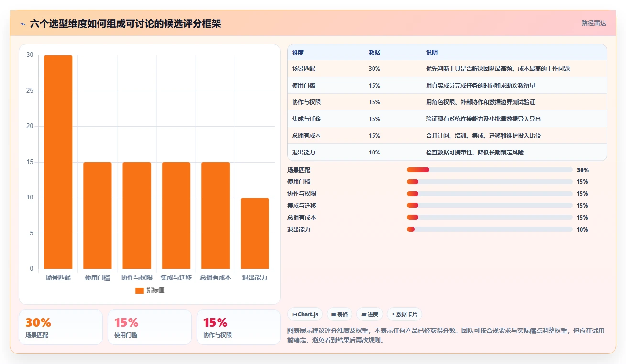Click the 路径雷达 label in header
626x364 pixels.
click(594, 23)
